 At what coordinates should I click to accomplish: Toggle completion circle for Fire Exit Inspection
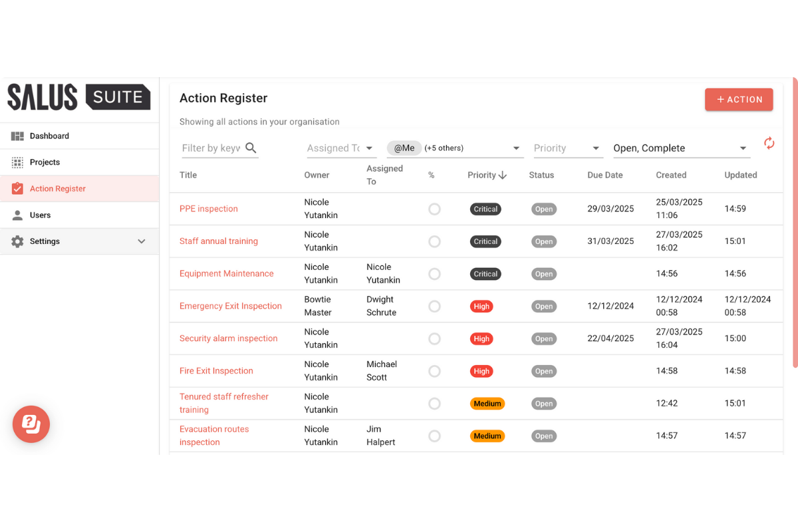click(x=434, y=371)
